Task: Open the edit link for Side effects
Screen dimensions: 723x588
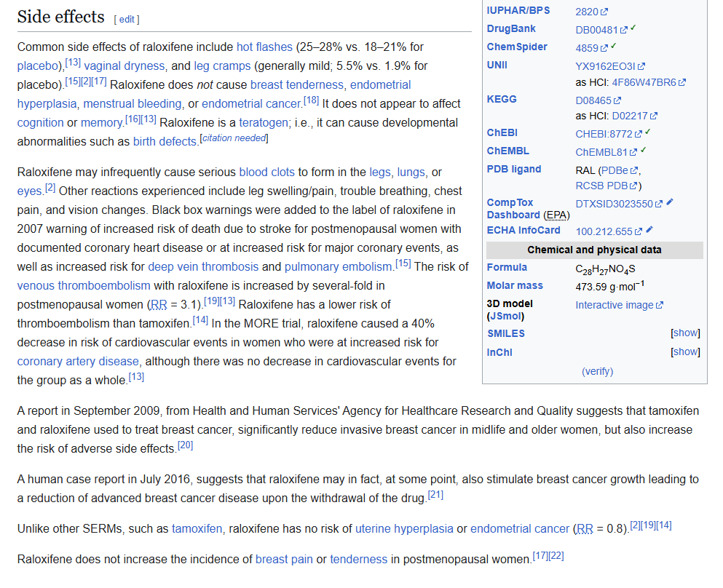Action: click(x=126, y=19)
